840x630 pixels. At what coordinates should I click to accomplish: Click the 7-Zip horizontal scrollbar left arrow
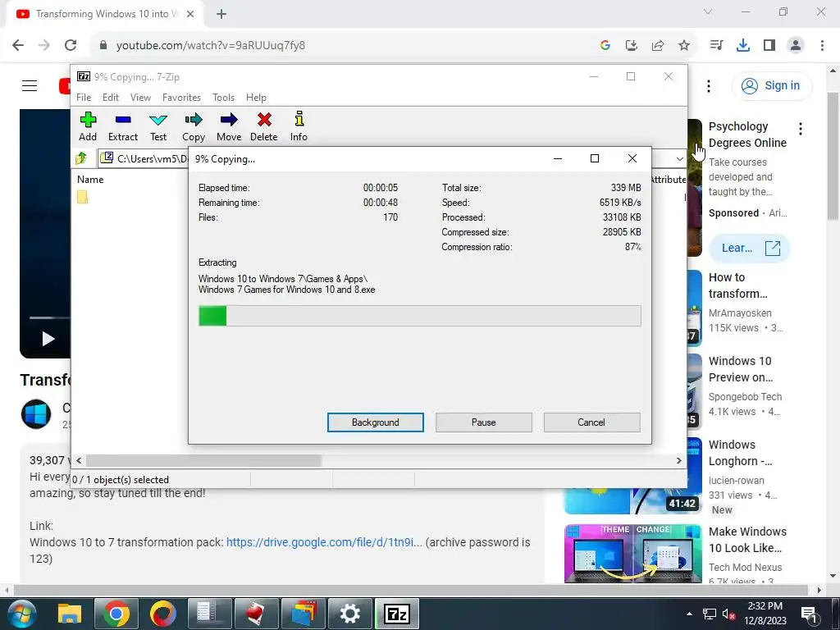[x=79, y=460]
